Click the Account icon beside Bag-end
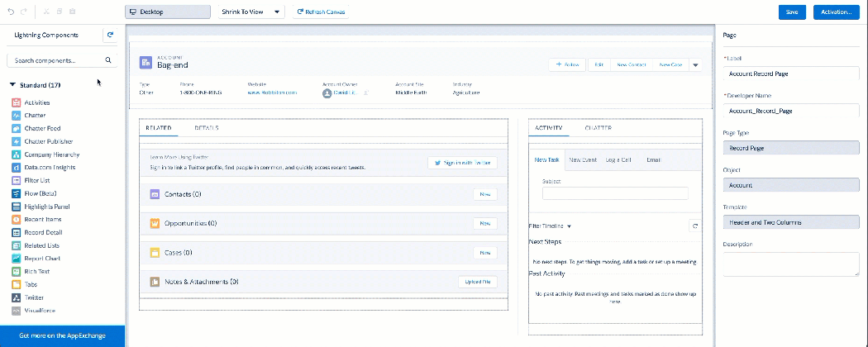The width and height of the screenshot is (868, 347). pos(145,63)
